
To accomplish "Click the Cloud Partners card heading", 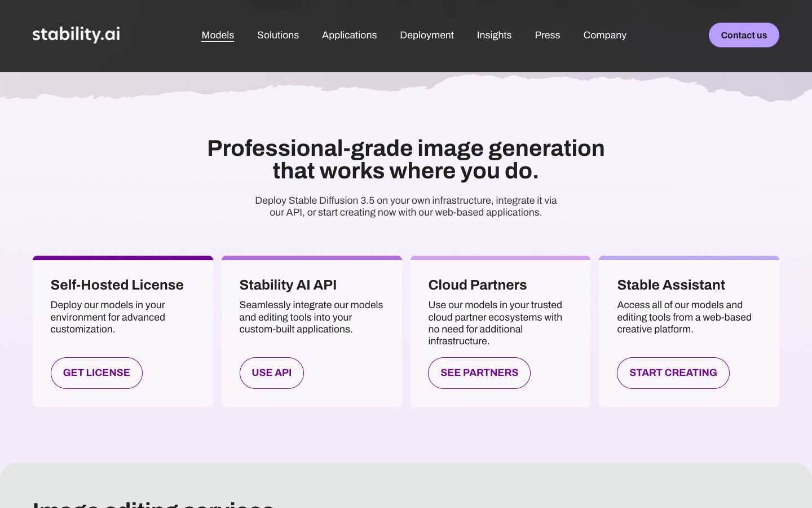I will [x=477, y=285].
